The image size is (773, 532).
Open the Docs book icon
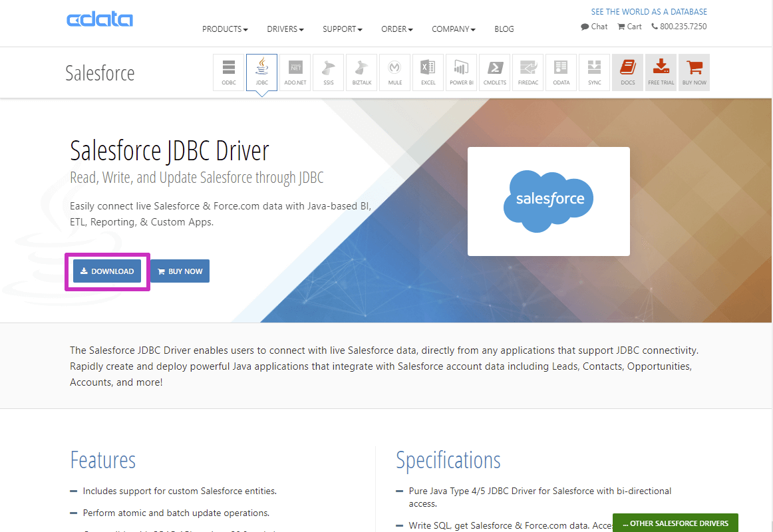click(627, 72)
